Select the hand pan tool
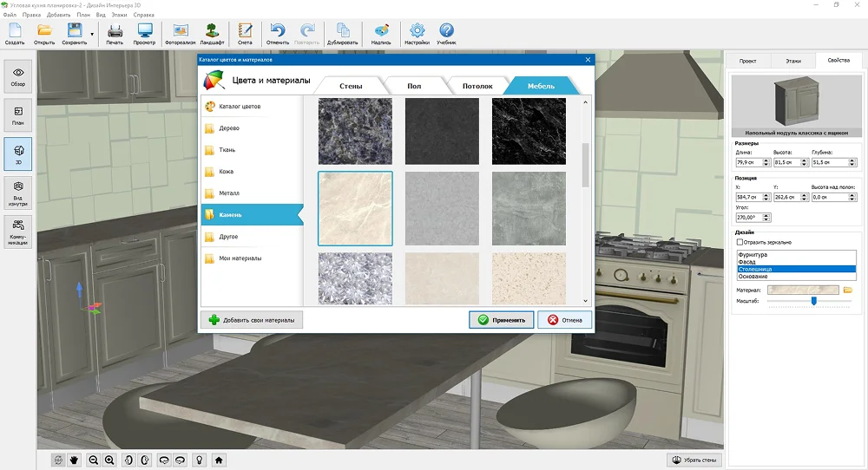 75,460
